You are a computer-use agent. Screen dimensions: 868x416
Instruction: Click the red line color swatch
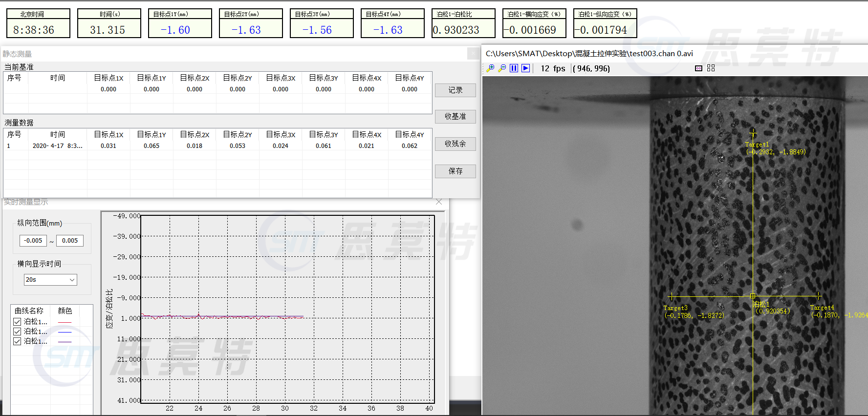click(x=65, y=322)
